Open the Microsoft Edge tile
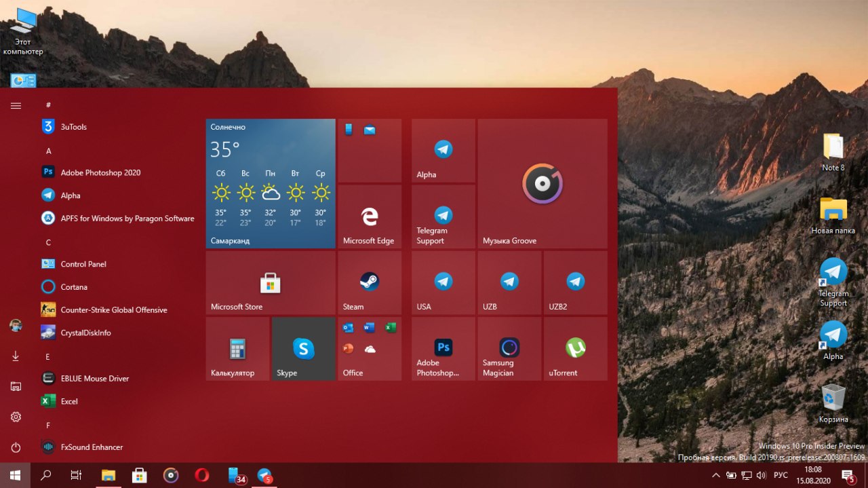Image resolution: width=868 pixels, height=488 pixels. point(370,217)
